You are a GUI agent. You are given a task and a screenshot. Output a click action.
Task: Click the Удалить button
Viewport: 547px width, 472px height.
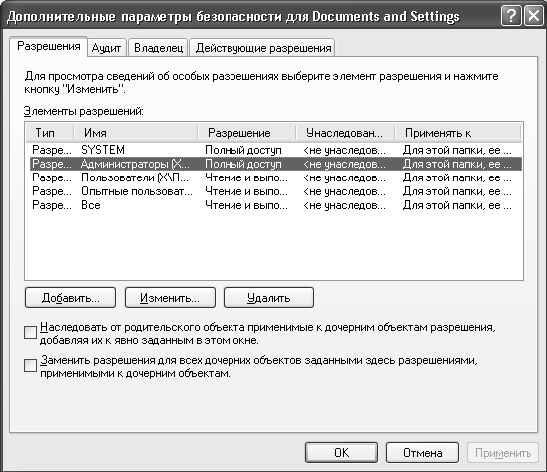[x=269, y=298]
